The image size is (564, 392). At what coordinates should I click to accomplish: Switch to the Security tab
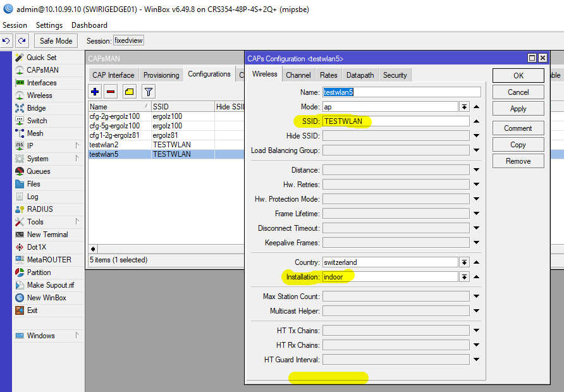[395, 75]
